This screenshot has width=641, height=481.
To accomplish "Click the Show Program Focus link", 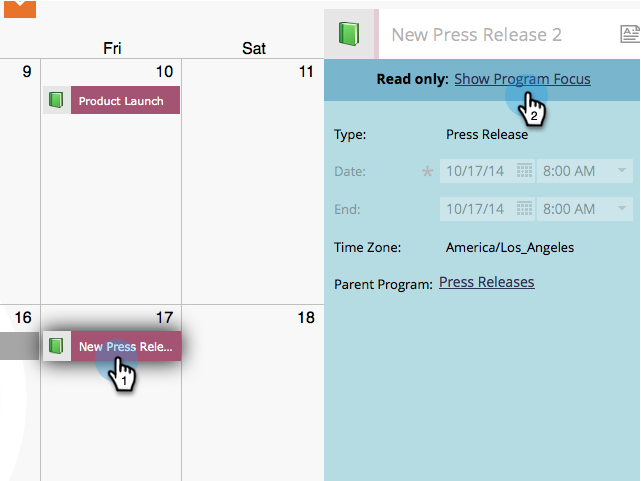I will tap(522, 79).
